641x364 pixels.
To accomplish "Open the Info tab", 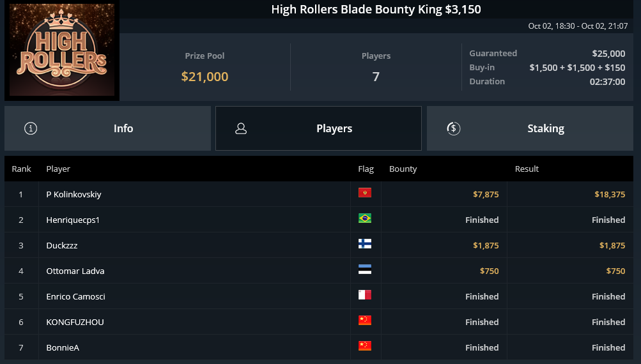I will coord(107,128).
